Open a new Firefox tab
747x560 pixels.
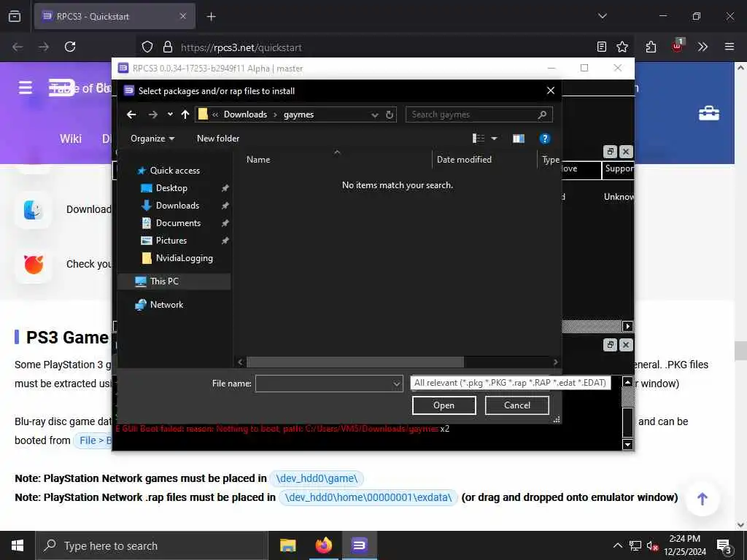coord(211,17)
